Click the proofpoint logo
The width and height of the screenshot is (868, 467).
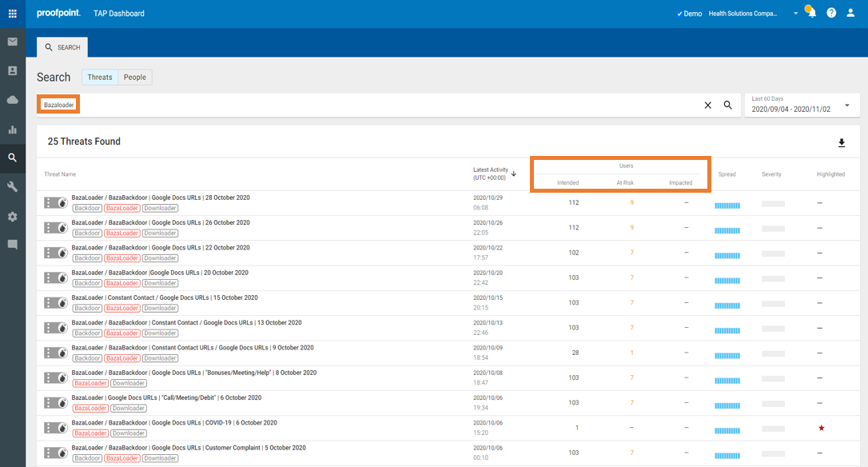click(58, 14)
